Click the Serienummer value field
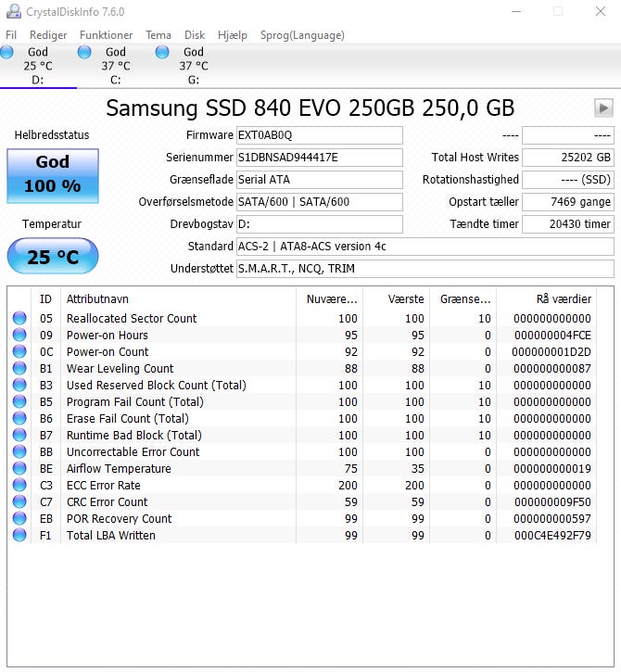 click(319, 158)
